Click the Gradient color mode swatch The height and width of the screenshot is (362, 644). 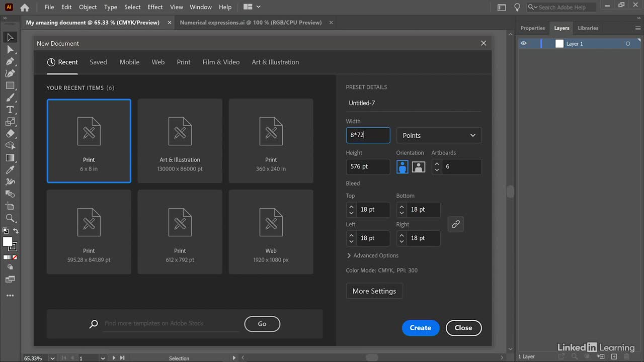click(x=10, y=257)
